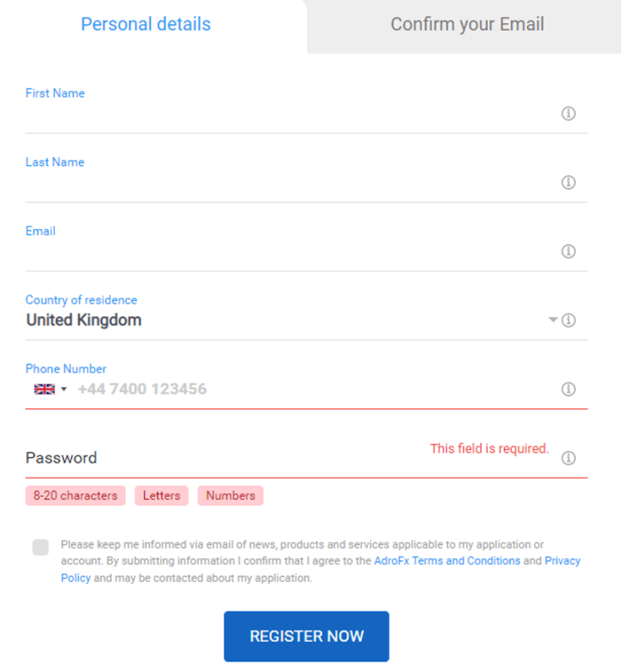Click the Password info icon
622x672 pixels.
click(x=568, y=458)
